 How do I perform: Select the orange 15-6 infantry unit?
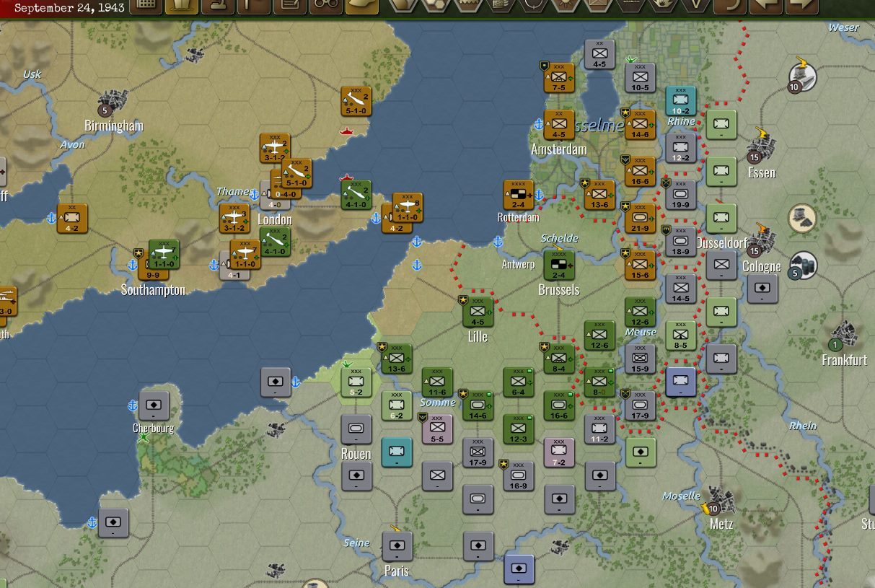tap(640, 265)
